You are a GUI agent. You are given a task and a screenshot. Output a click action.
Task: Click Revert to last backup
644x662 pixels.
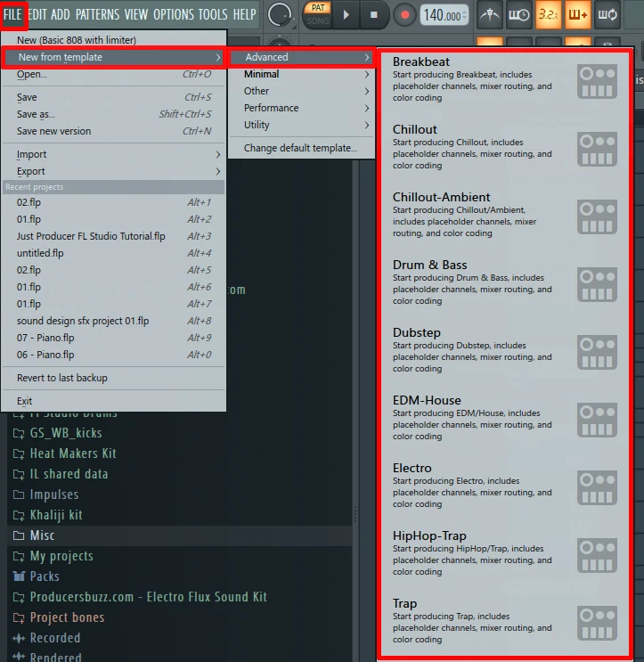click(114, 378)
